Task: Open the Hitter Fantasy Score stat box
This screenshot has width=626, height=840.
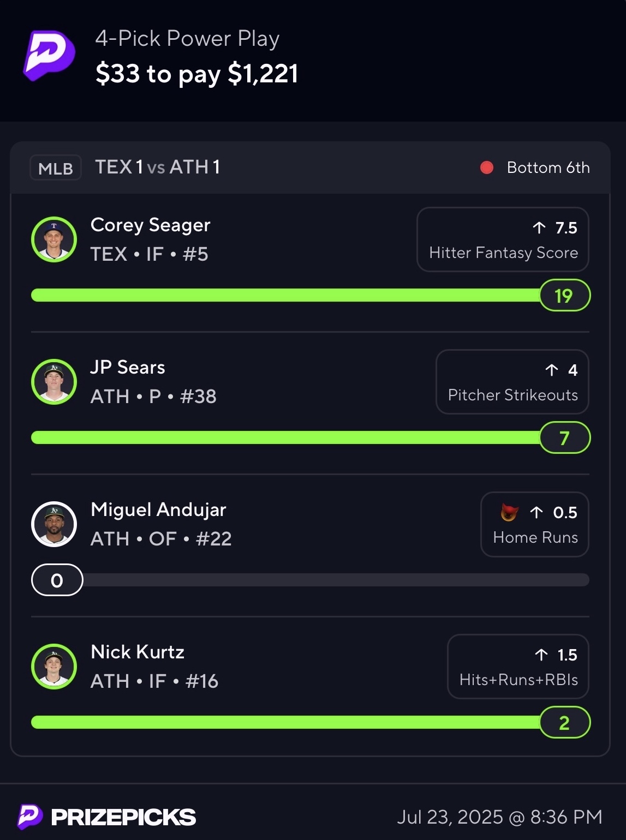Action: click(x=503, y=239)
